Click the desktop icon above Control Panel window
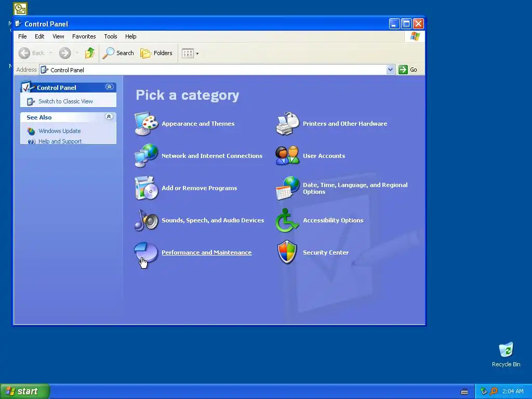This screenshot has height=399, width=532. (20, 9)
